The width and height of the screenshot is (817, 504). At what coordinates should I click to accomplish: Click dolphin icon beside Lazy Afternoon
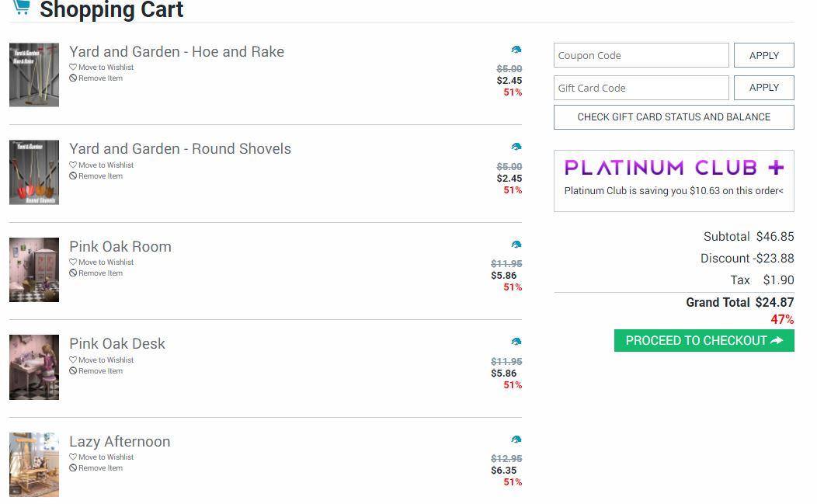coord(516,440)
